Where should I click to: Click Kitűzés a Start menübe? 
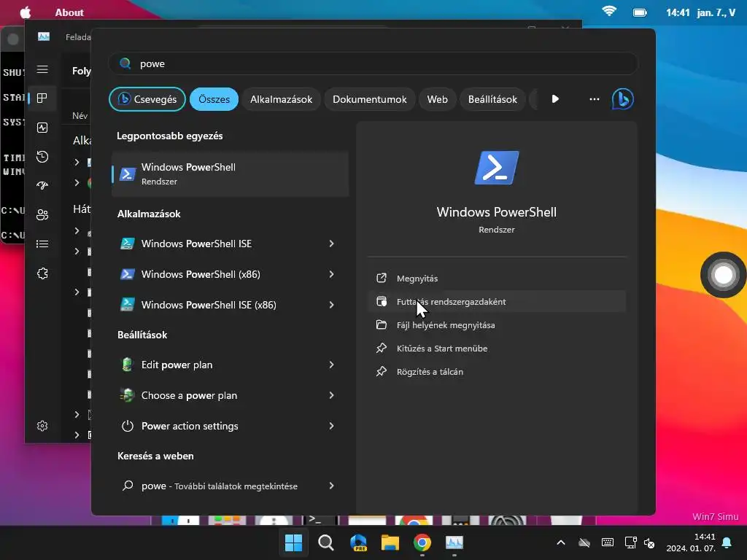click(496, 348)
